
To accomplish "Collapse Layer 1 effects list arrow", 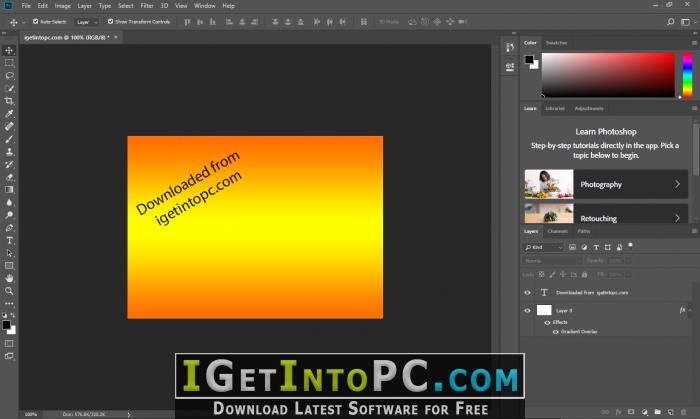I will pos(690,310).
